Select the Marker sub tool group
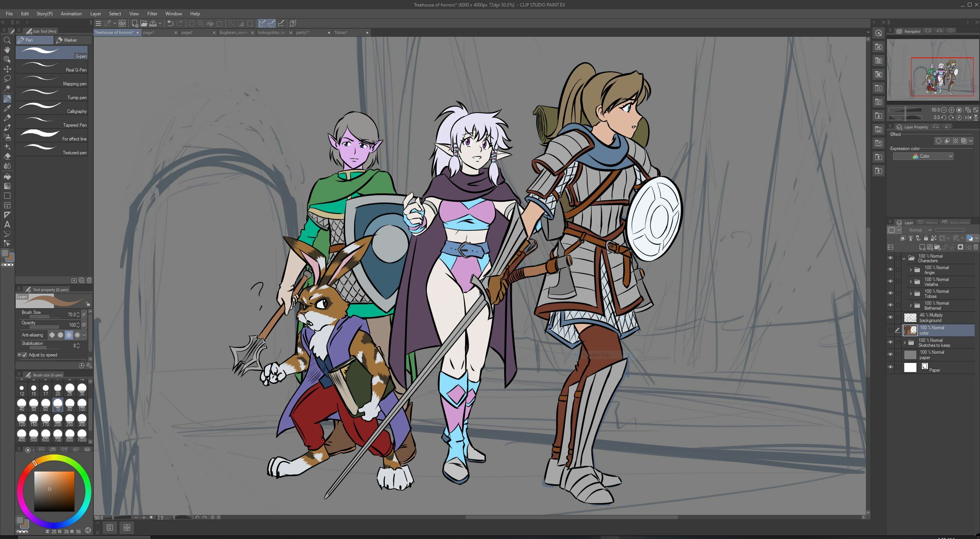This screenshot has height=539, width=980. (x=73, y=40)
